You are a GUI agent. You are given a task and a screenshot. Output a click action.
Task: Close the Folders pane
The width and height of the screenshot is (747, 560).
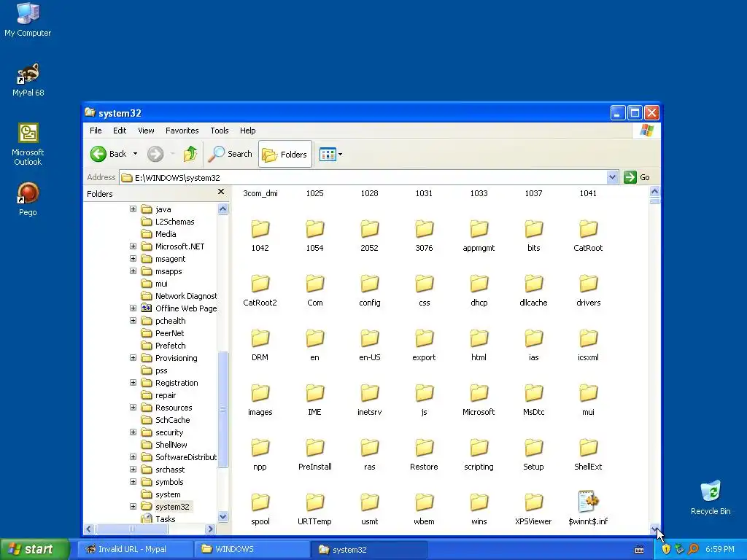(x=220, y=192)
